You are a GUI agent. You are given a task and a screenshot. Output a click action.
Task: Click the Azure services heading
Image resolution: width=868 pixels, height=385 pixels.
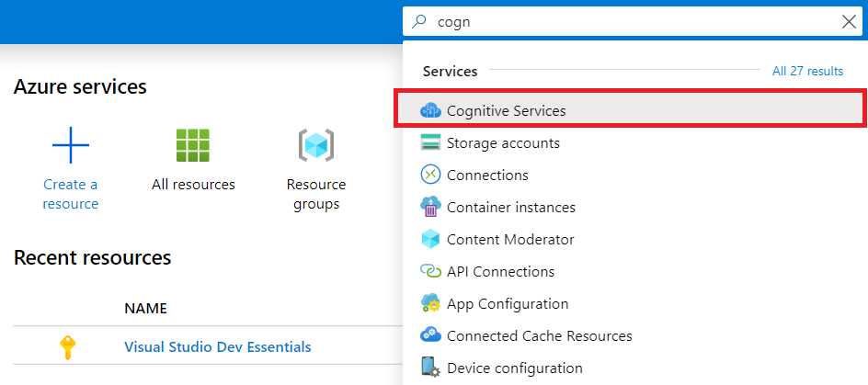[x=80, y=86]
